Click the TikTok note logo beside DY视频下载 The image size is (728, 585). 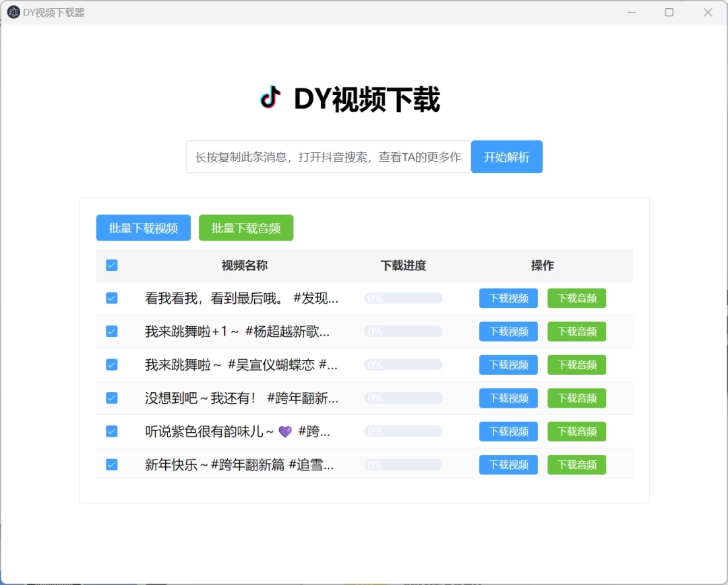271,98
